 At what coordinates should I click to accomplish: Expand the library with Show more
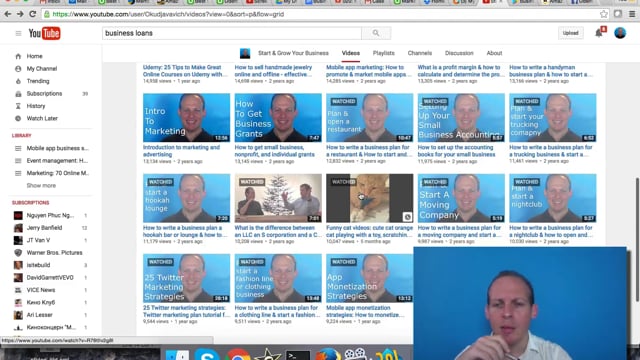41,186
